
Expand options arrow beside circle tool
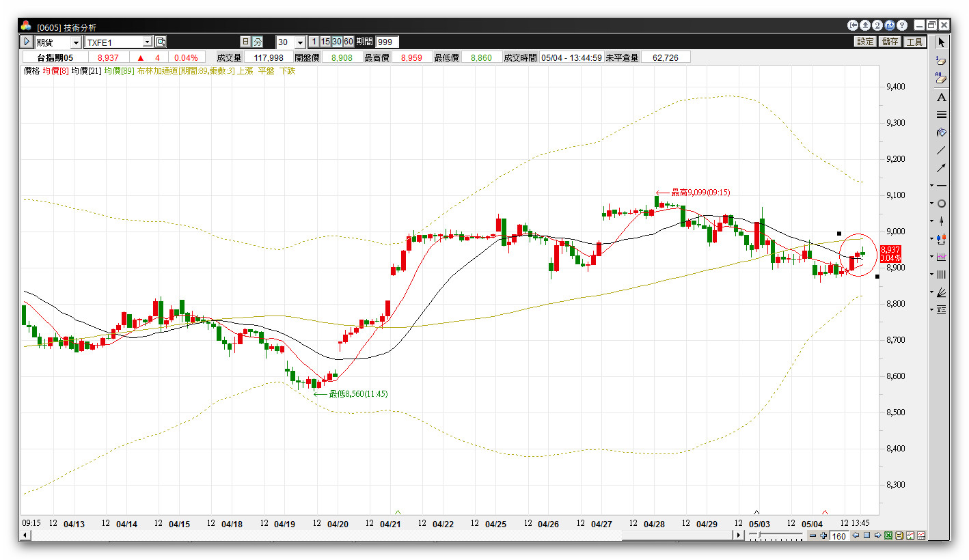pyautogui.click(x=931, y=204)
